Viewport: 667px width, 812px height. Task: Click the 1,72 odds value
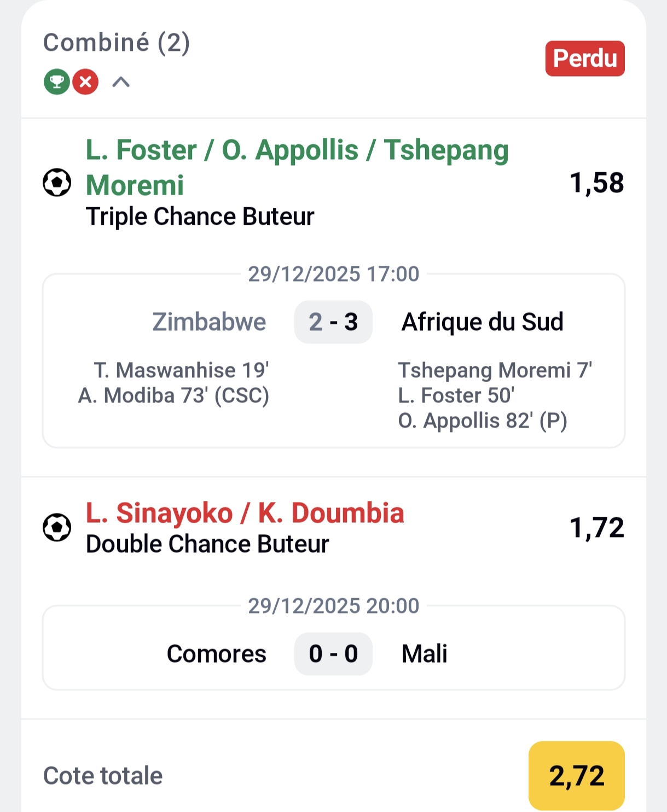click(x=596, y=528)
